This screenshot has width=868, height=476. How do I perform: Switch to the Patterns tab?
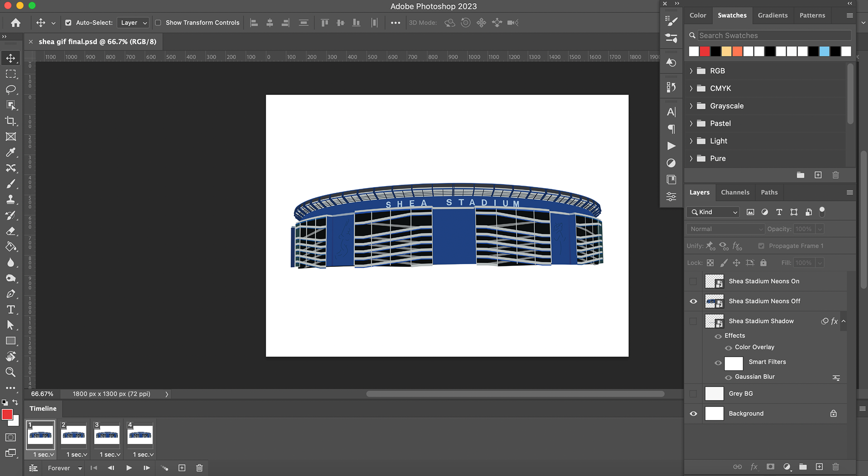(x=812, y=15)
